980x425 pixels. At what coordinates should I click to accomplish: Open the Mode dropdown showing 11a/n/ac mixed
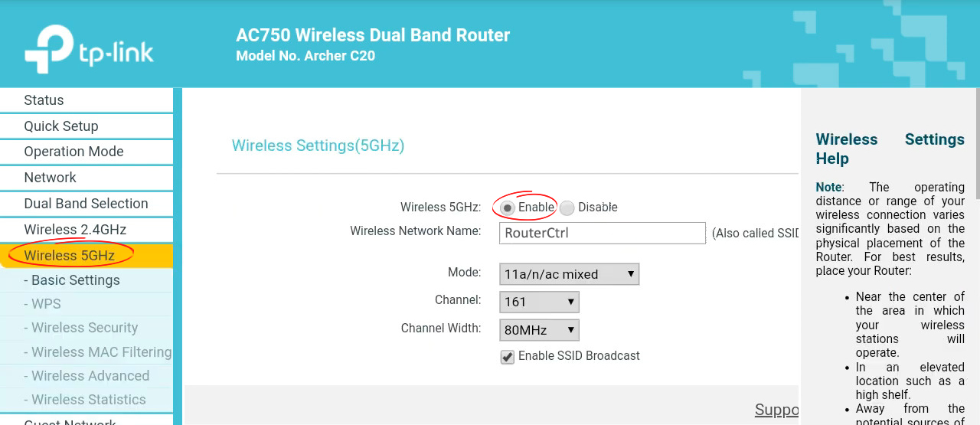pos(569,274)
